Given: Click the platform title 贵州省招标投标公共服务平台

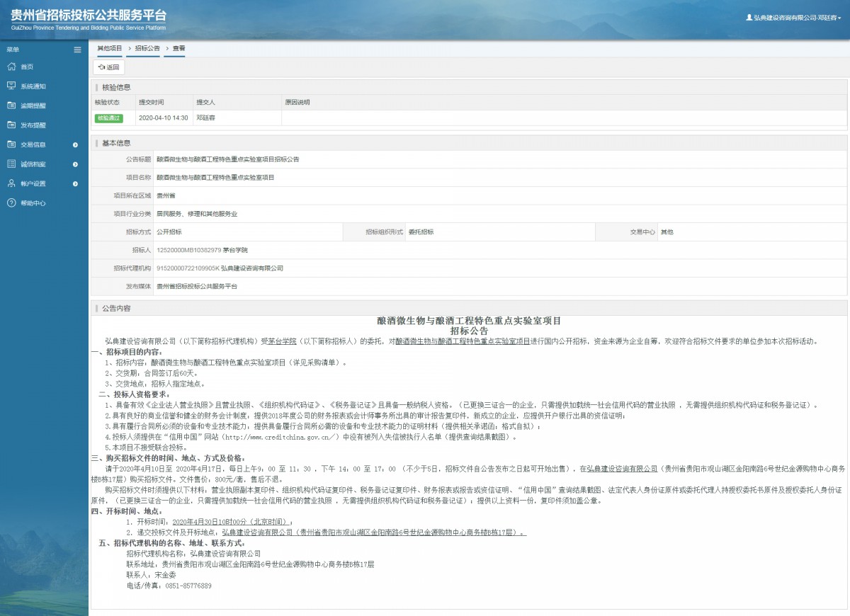Looking at the screenshot, I should (x=89, y=16).
